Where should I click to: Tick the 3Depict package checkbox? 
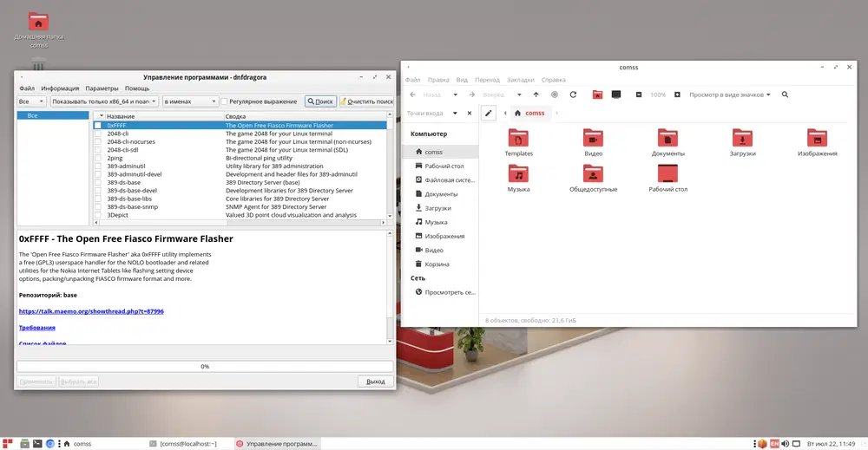(x=98, y=215)
